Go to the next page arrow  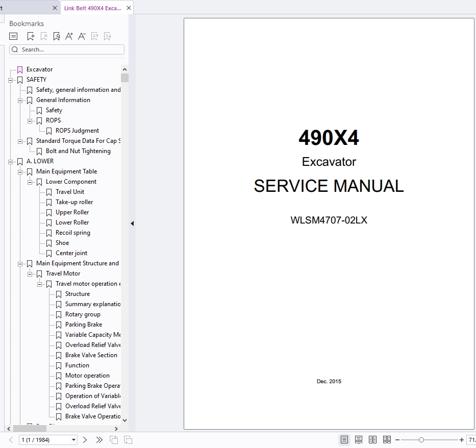tap(85, 440)
